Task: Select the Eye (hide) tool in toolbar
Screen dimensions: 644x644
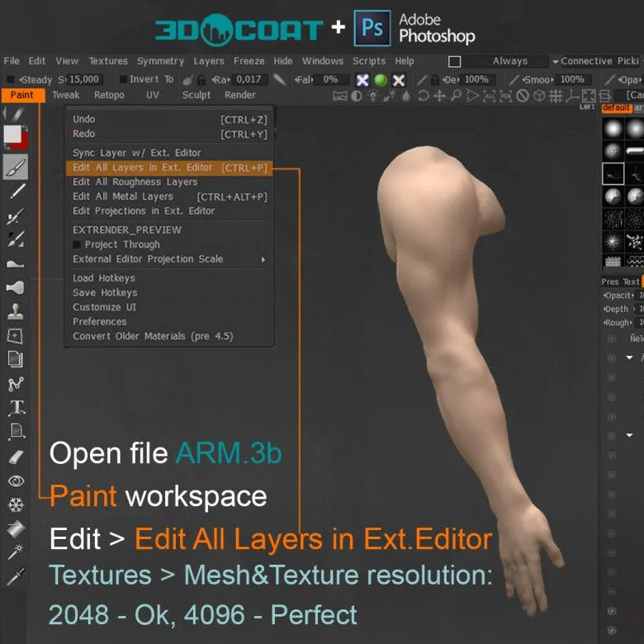Action: point(16,481)
